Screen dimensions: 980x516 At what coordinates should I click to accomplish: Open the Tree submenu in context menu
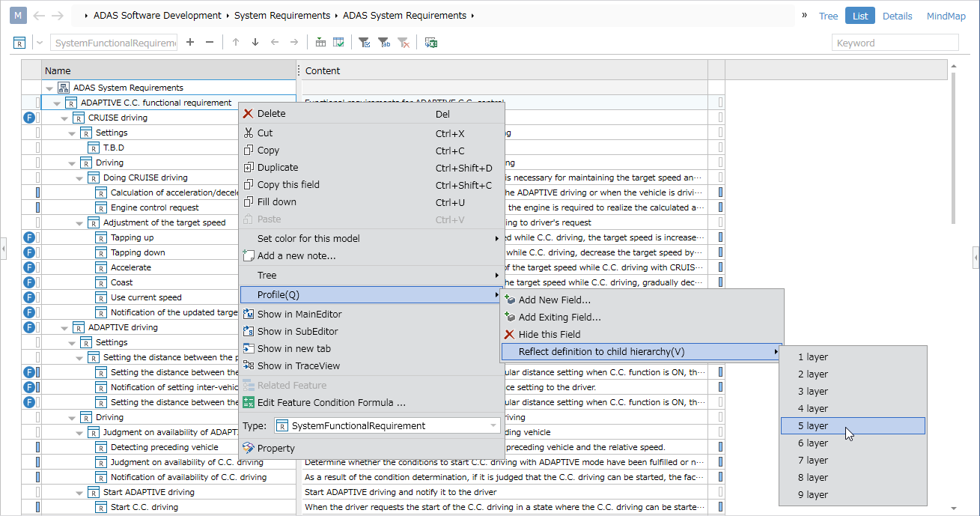coord(372,275)
